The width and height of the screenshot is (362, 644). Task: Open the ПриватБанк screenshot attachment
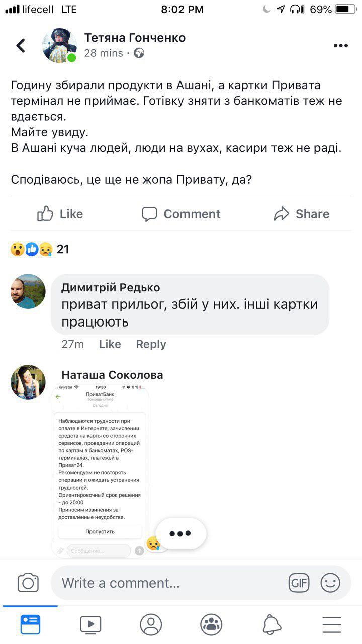pyautogui.click(x=100, y=471)
